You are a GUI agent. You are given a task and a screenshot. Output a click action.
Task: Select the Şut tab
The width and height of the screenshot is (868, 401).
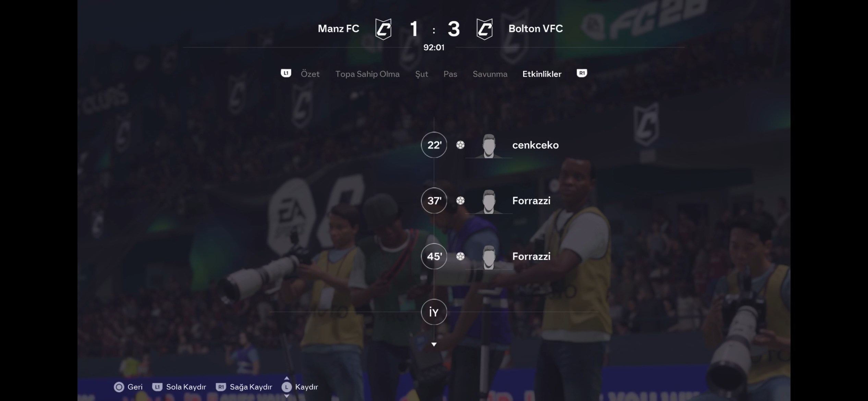pyautogui.click(x=422, y=74)
